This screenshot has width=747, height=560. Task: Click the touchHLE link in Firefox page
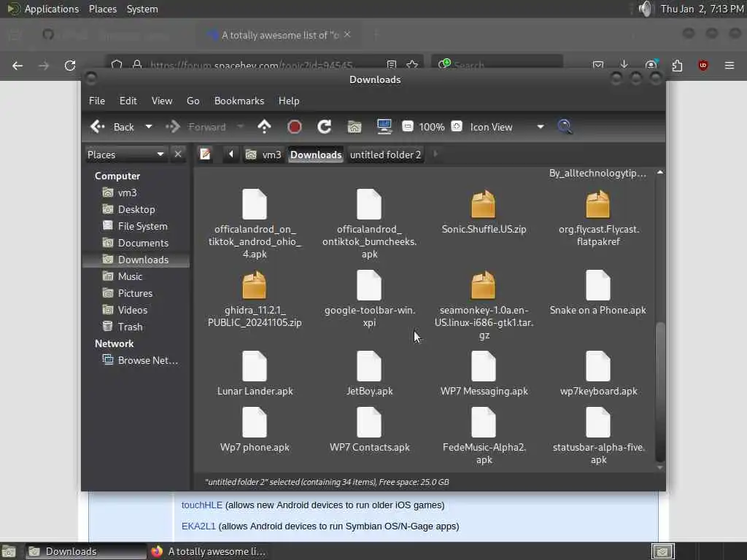201,505
